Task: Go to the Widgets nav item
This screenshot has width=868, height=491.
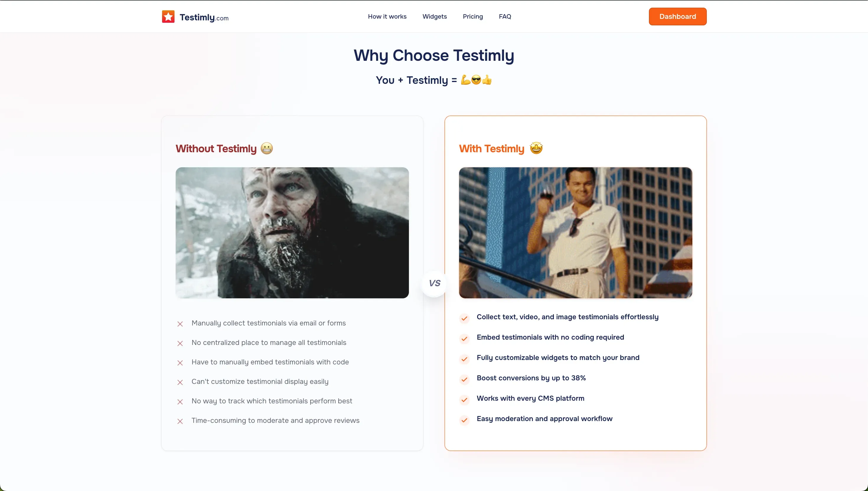Action: click(435, 17)
